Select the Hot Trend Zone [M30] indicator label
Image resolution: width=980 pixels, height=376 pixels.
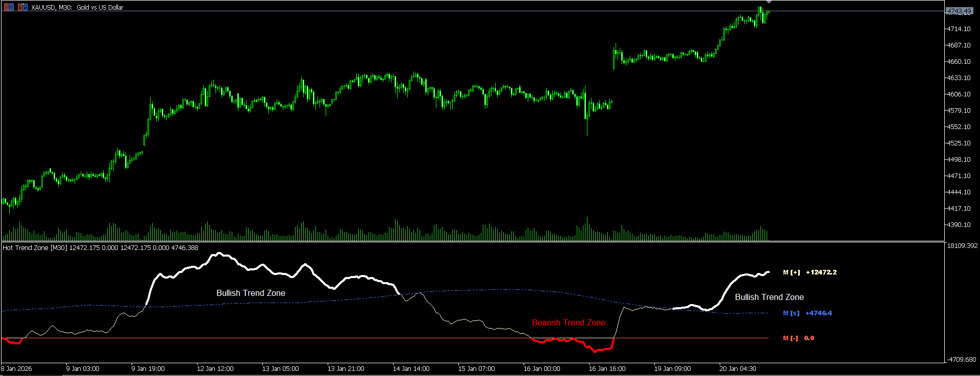35,248
